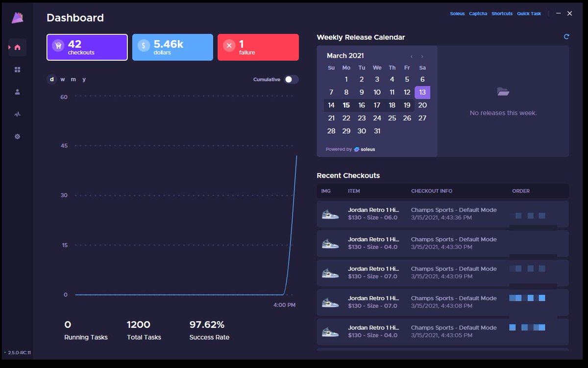This screenshot has height=368, width=588.
Task: Click checkout info dated 4:43:30 PM
Action: 454,243
